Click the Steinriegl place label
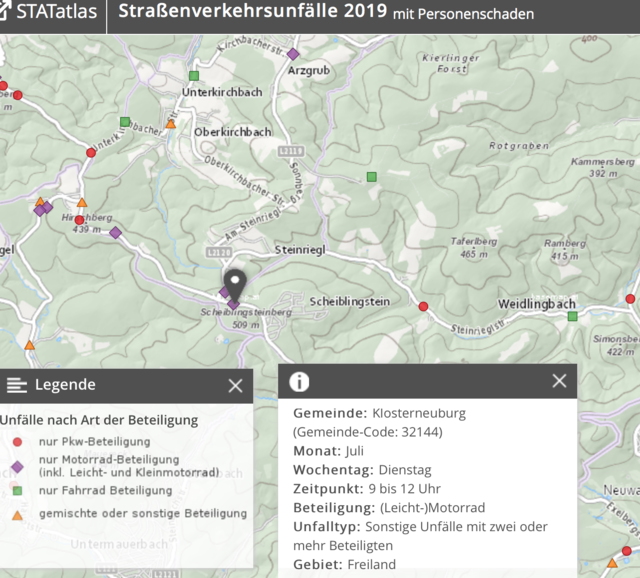The image size is (640, 578). [300, 249]
